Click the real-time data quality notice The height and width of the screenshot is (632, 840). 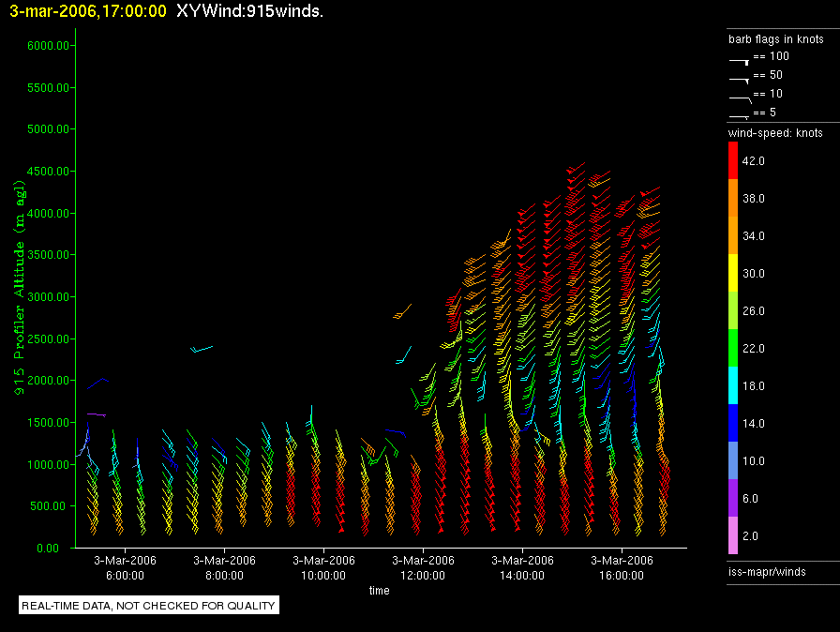point(149,606)
